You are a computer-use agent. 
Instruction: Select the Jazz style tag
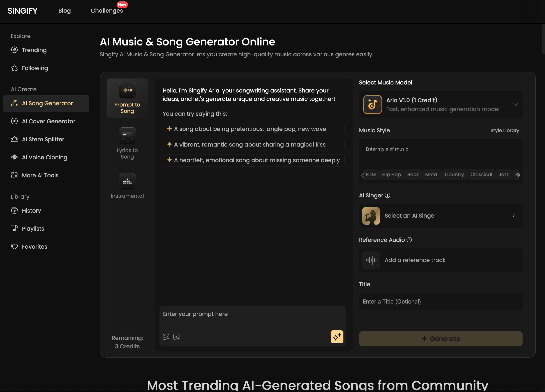tap(504, 175)
